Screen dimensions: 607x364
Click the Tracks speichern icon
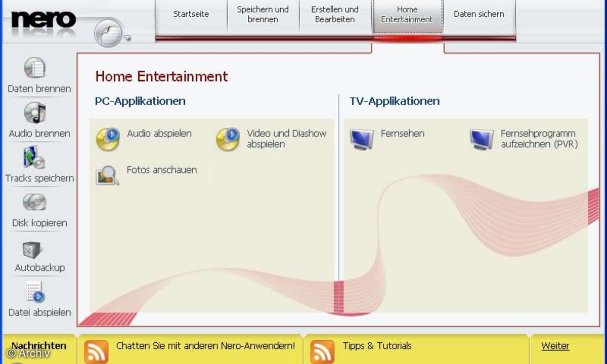click(34, 157)
